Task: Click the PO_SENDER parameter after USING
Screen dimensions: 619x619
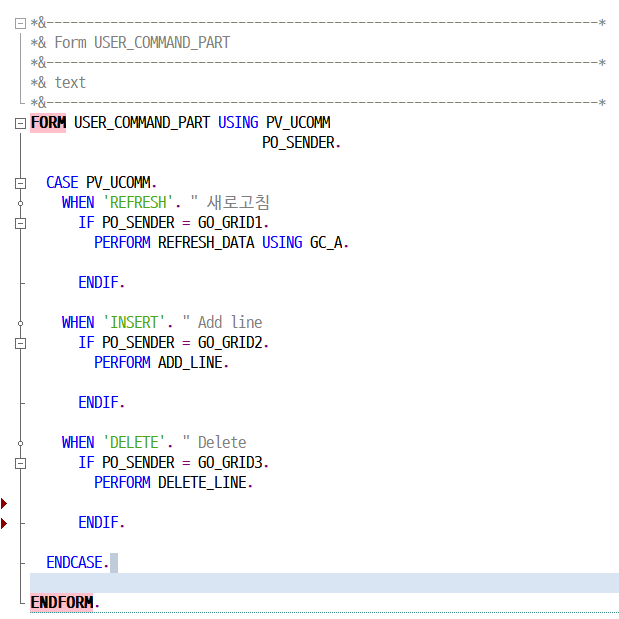Action: [298, 143]
